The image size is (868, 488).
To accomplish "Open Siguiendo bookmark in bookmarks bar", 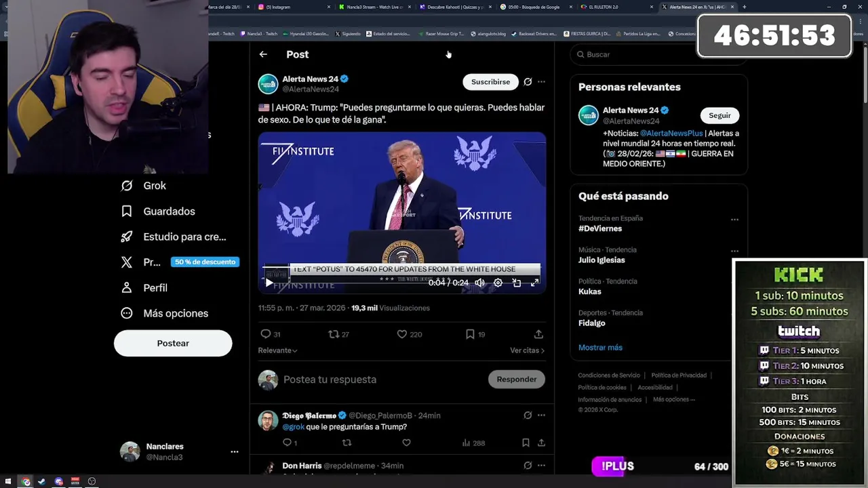I will pos(348,33).
